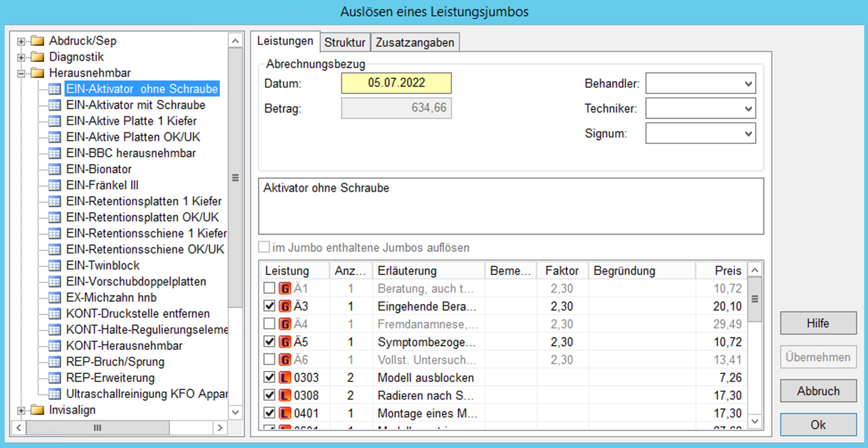Click the tree's horizontal scrollbar thumb
Viewport: 868px width, 448px height.
click(97, 428)
